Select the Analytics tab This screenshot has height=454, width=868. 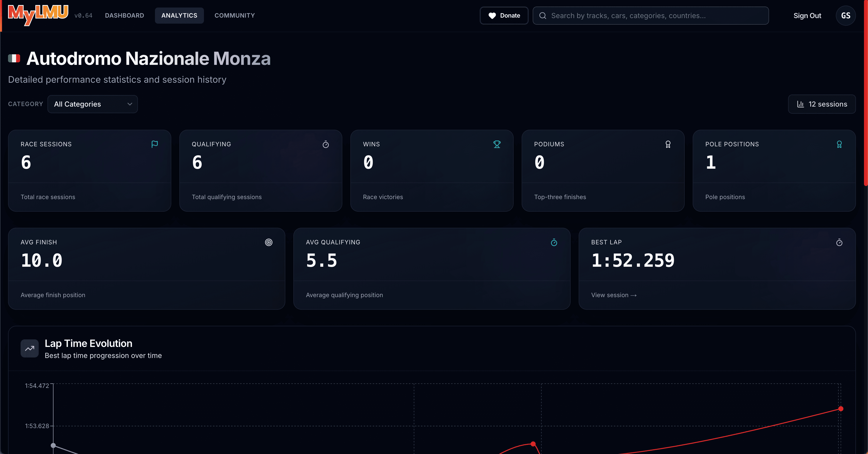pyautogui.click(x=179, y=16)
